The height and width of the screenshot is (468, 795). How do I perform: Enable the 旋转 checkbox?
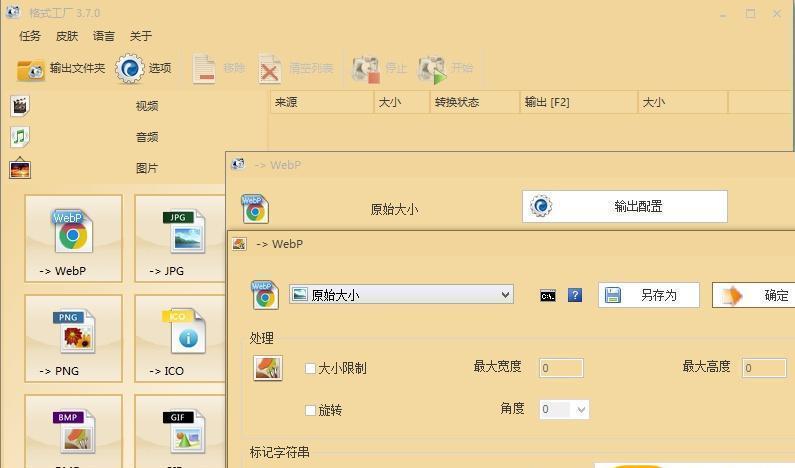click(310, 410)
